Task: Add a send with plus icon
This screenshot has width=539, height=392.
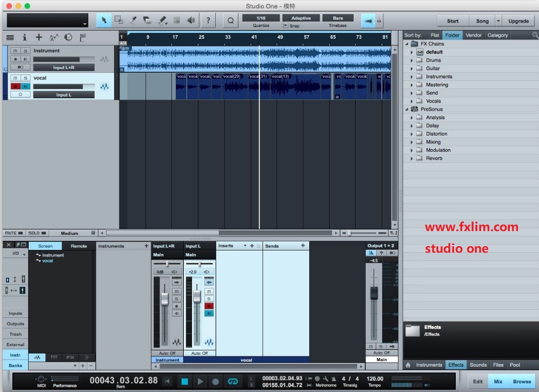Action: coord(303,246)
